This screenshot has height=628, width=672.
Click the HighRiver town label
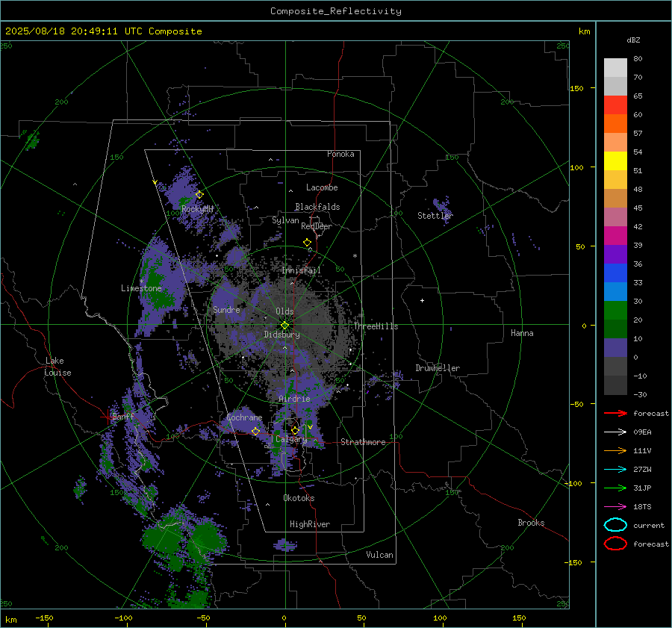(310, 524)
